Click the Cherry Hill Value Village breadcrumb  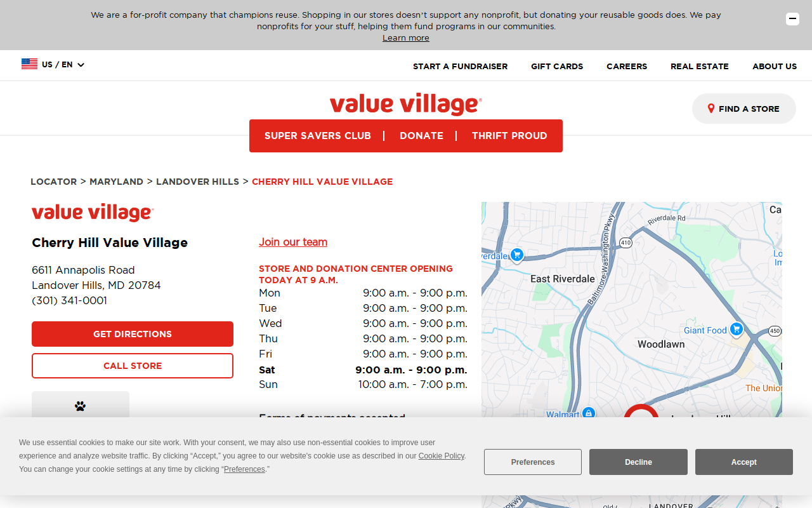coord(322,182)
